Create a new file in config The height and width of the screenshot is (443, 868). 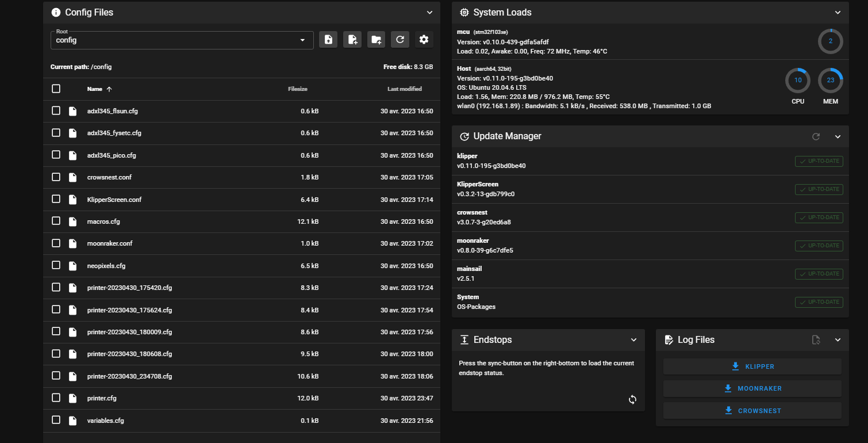(x=352, y=40)
